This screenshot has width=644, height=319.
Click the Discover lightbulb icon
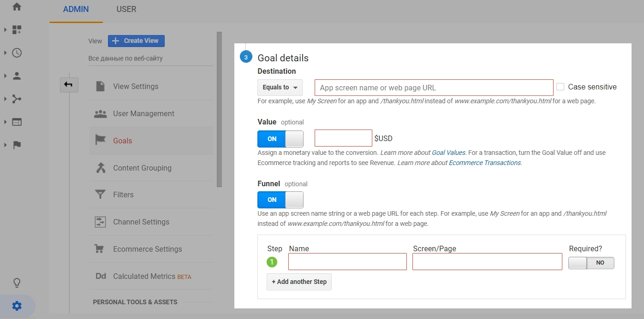17,283
